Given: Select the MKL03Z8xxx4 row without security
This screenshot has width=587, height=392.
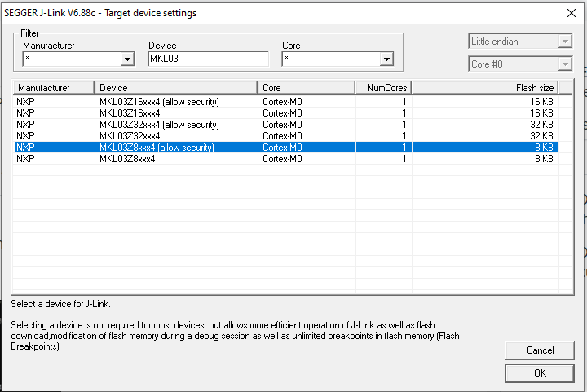Looking at the screenshot, I should click(127, 159).
